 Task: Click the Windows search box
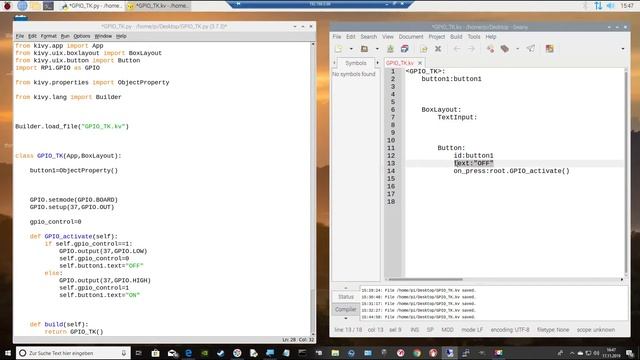[73, 353]
